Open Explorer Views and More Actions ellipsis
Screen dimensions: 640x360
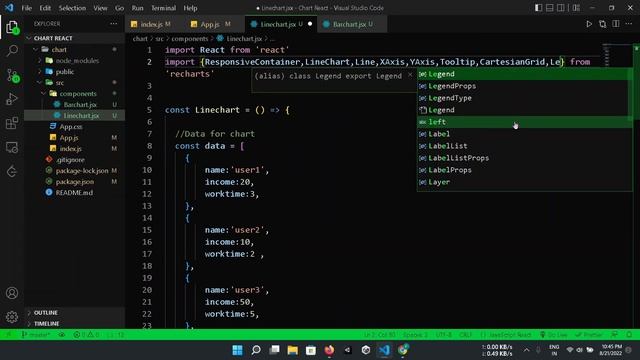tap(113, 24)
